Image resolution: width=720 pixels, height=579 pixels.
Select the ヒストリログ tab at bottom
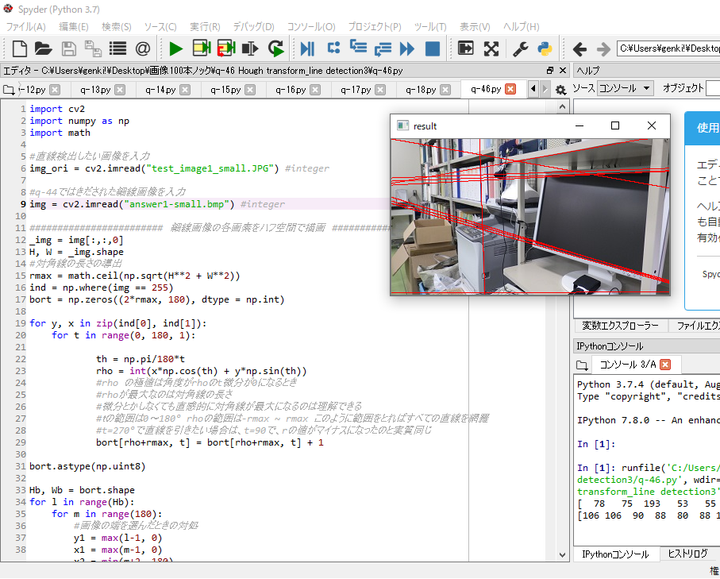click(687, 554)
